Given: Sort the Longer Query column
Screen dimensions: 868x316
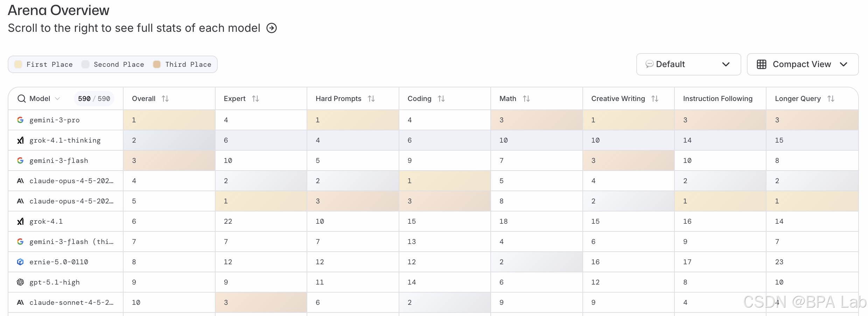Looking at the screenshot, I should pos(831,99).
